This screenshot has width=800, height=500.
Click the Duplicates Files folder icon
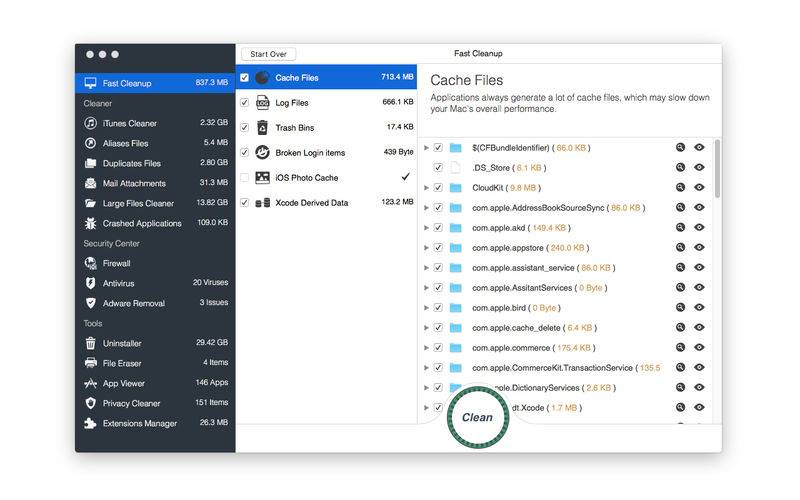pos(90,163)
